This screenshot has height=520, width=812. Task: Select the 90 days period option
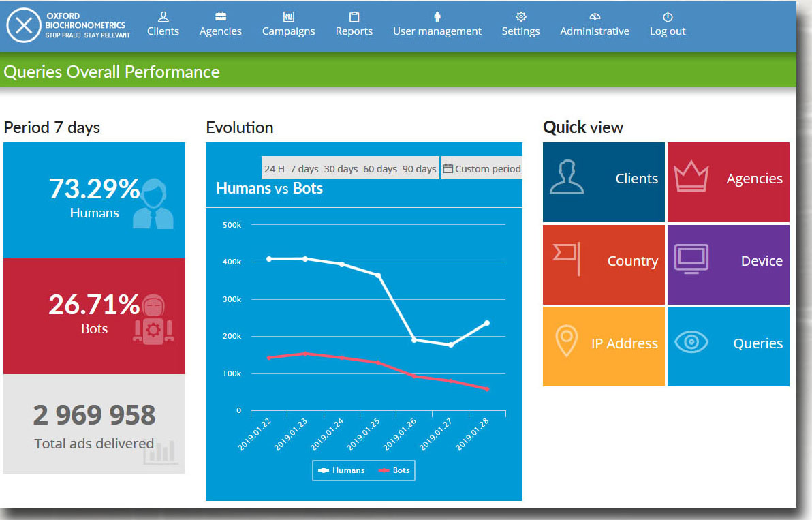419,169
